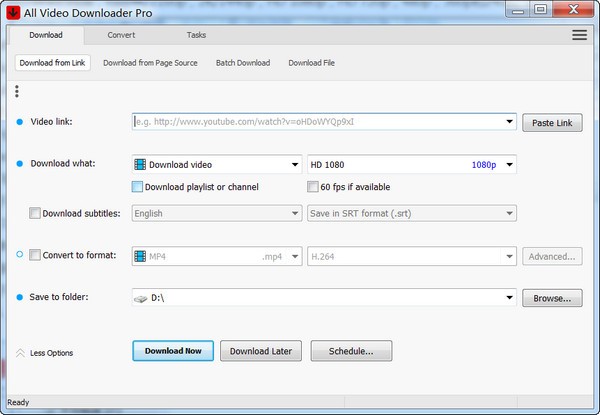Check the Download subtitles checkbox
This screenshot has width=600, height=415.
(x=36, y=213)
